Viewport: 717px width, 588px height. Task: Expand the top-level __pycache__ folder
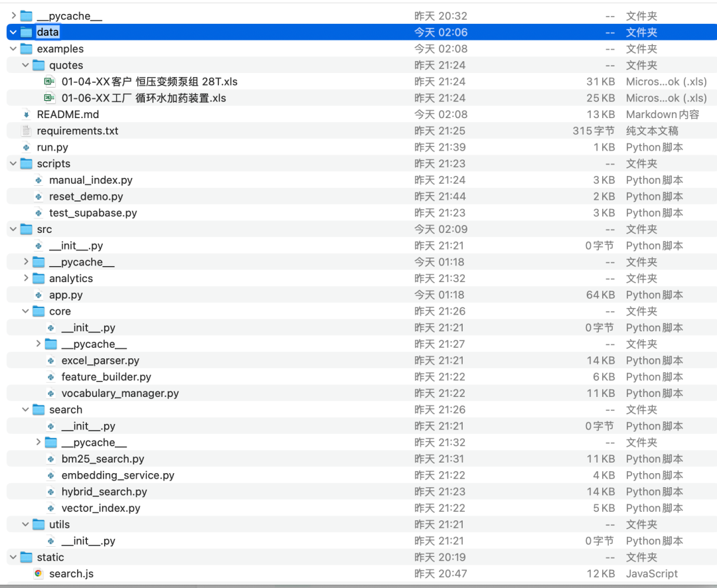(x=13, y=16)
